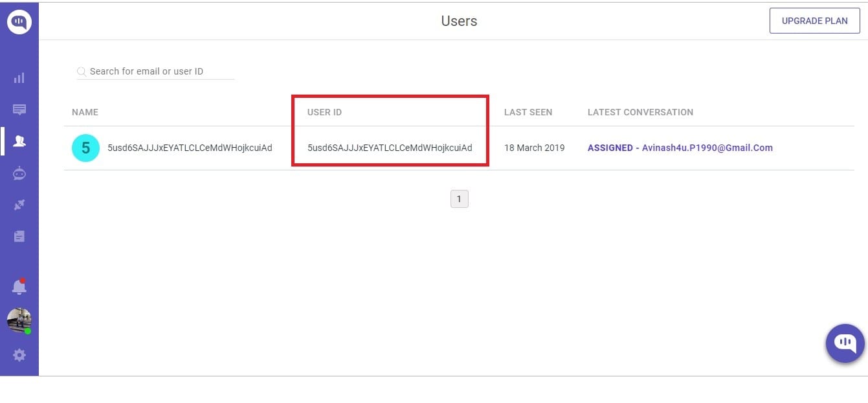Click the UPGRADE PLAN button

click(814, 21)
